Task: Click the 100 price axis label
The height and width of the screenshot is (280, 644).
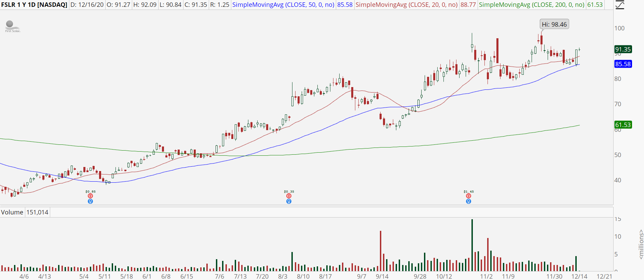Action: click(x=619, y=28)
